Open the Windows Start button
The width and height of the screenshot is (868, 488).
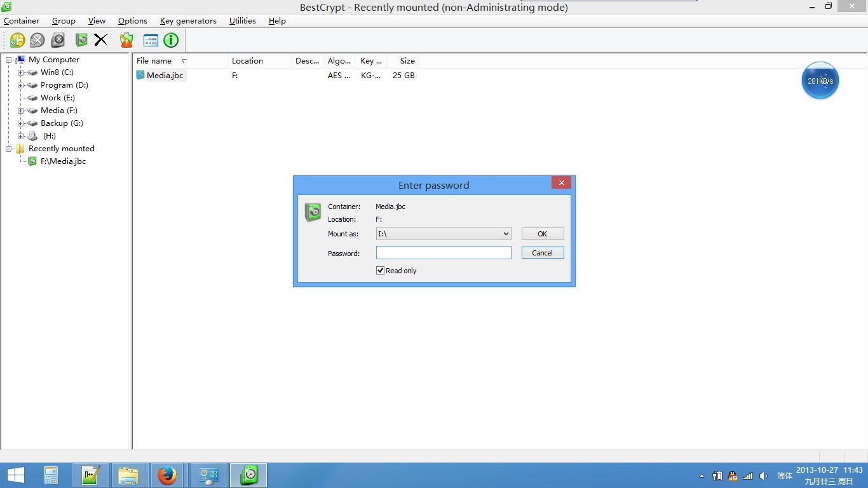(x=15, y=475)
